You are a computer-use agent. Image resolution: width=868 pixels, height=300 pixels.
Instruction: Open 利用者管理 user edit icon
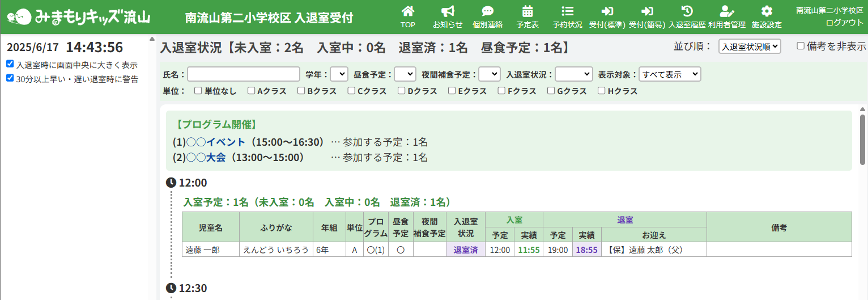click(726, 11)
